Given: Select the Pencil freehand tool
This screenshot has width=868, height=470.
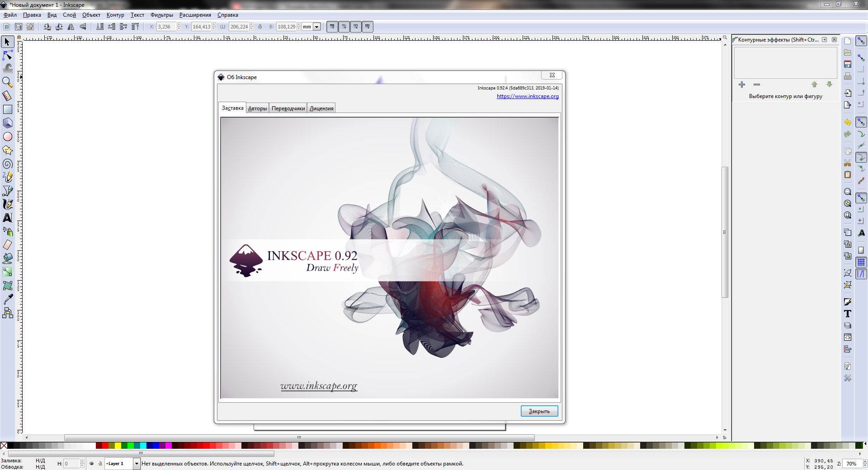Looking at the screenshot, I should click(7, 177).
